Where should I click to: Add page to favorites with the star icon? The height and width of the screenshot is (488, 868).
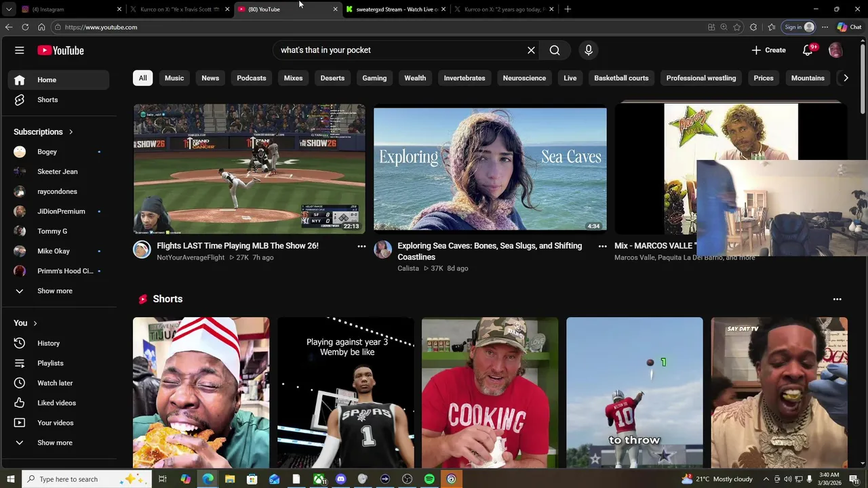pos(737,27)
